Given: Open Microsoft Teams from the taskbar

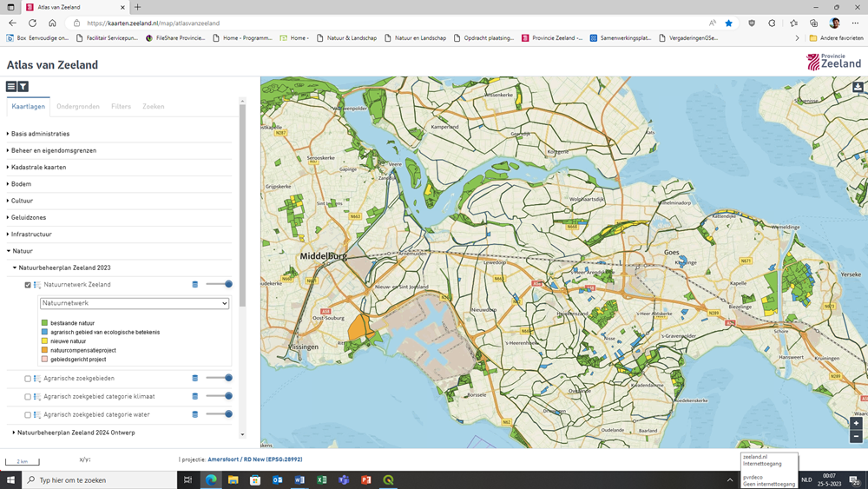Looking at the screenshot, I should (x=344, y=480).
